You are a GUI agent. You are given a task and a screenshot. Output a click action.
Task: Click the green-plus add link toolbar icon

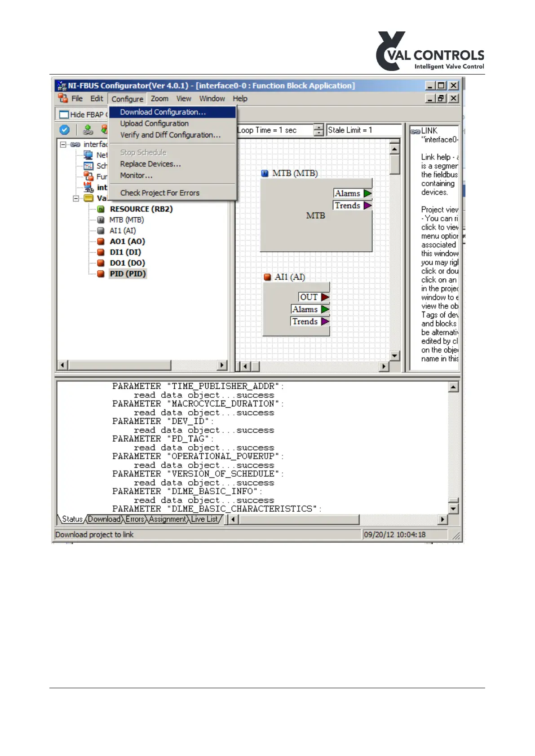click(88, 130)
